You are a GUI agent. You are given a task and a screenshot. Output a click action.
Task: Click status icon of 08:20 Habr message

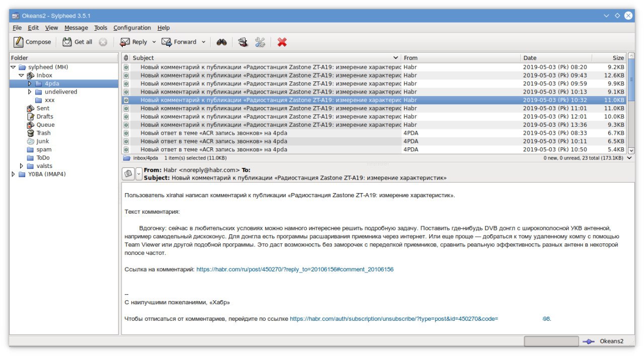126,67
